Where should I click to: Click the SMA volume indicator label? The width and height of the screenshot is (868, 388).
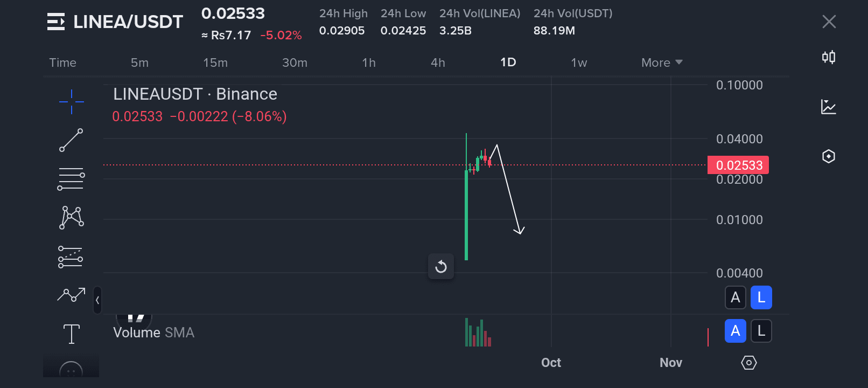point(180,332)
